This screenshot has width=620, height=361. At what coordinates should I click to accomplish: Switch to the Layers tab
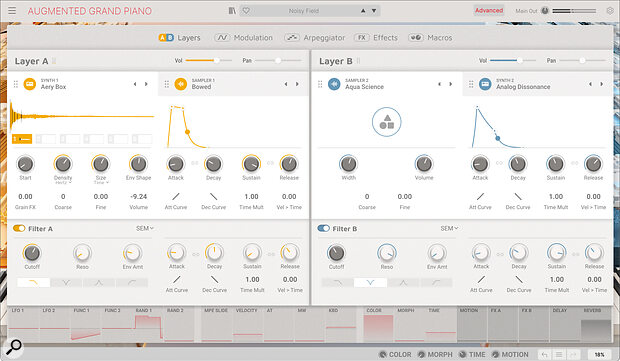(x=180, y=38)
